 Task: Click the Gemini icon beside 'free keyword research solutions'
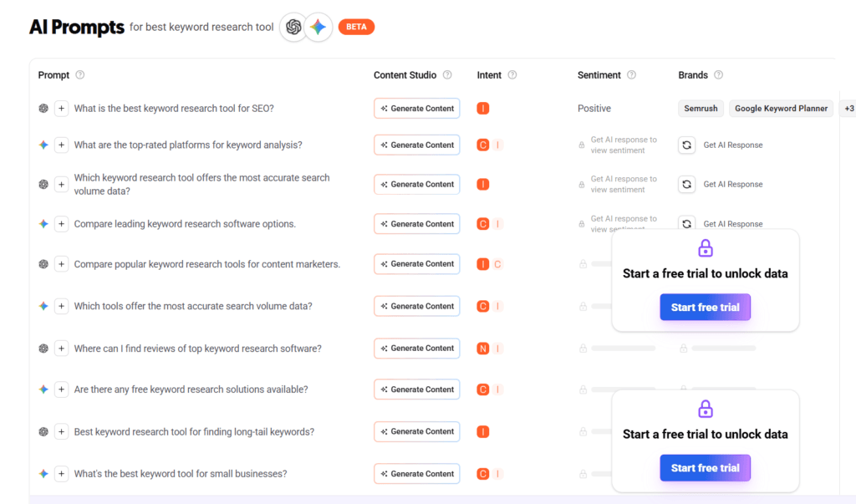click(x=43, y=389)
